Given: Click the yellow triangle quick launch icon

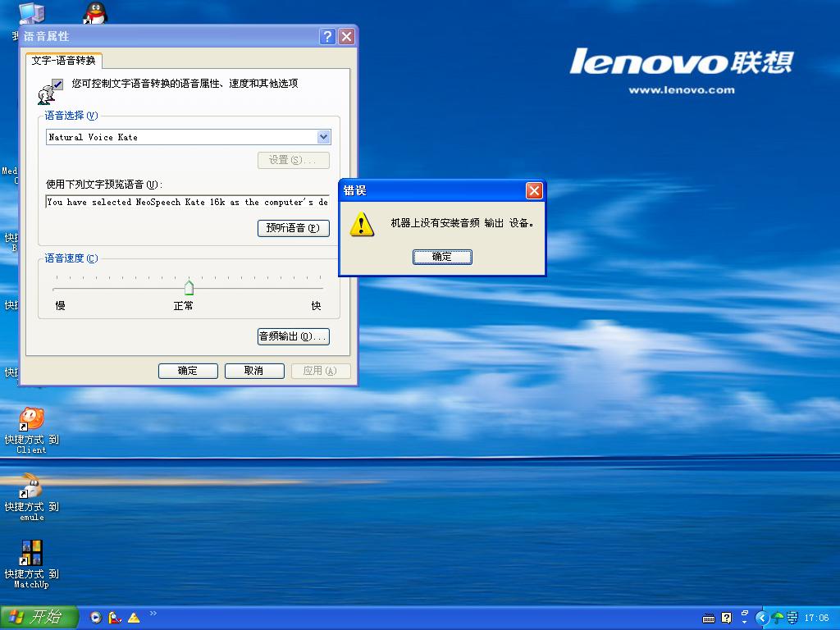Looking at the screenshot, I should pos(134,618).
